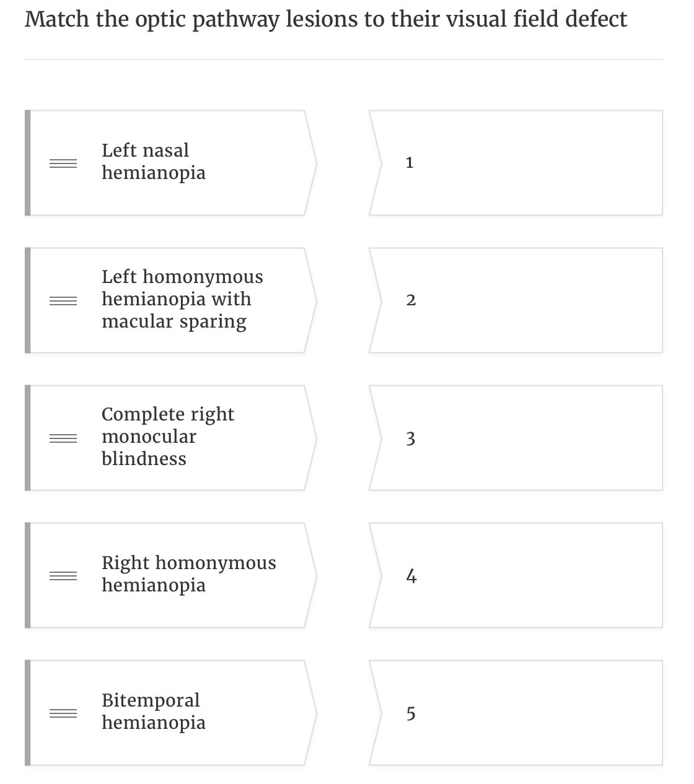Click gray side bar of Right homonymous hemianopia card
This screenshot has width=694, height=784.
[x=27, y=575]
